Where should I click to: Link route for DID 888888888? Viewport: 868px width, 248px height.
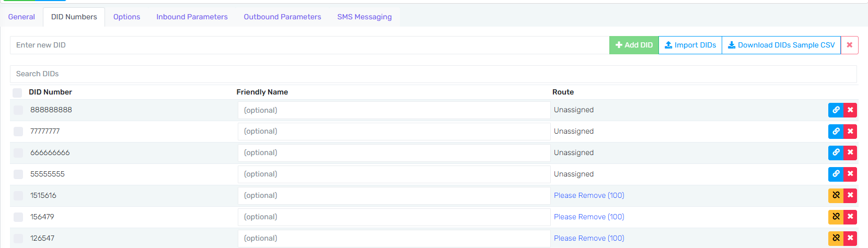836,110
